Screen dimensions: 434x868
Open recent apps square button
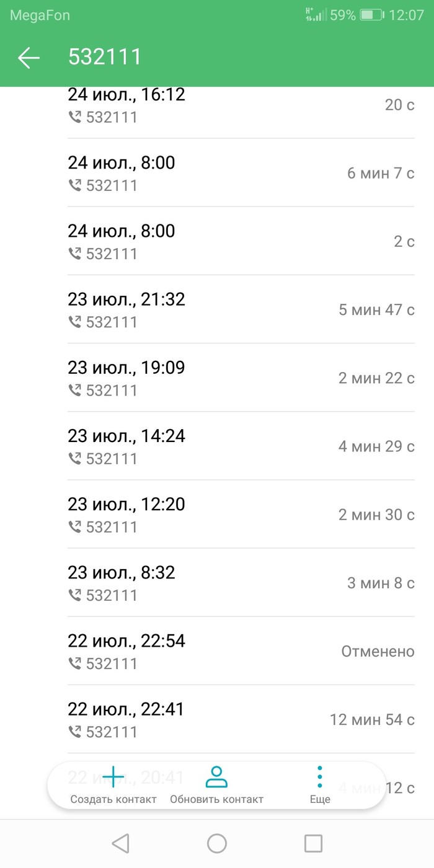tap(313, 843)
